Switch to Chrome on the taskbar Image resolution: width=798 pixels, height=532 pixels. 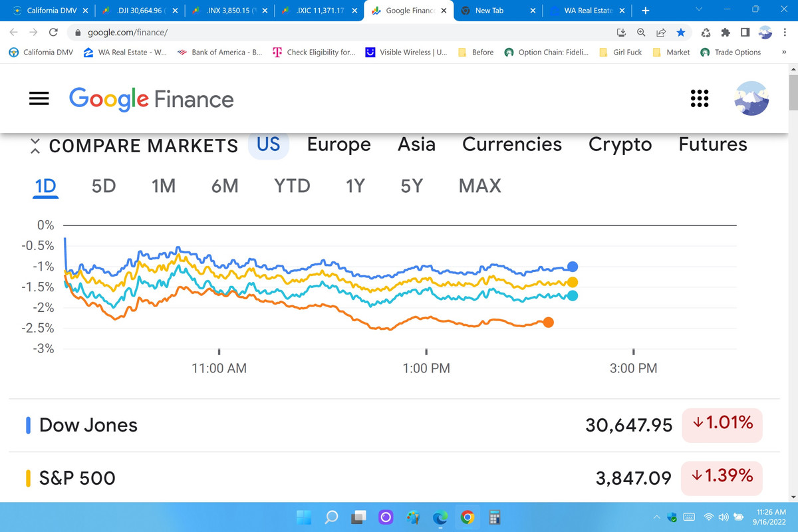tap(467, 517)
